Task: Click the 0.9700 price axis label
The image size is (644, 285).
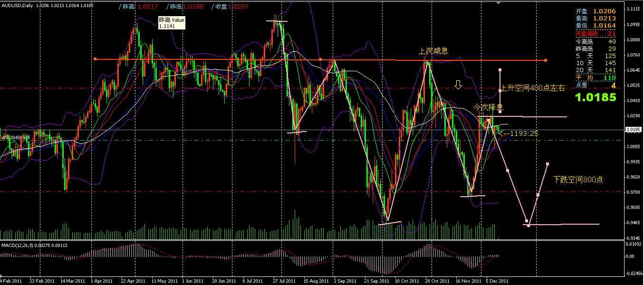Action: pyautogui.click(x=634, y=192)
